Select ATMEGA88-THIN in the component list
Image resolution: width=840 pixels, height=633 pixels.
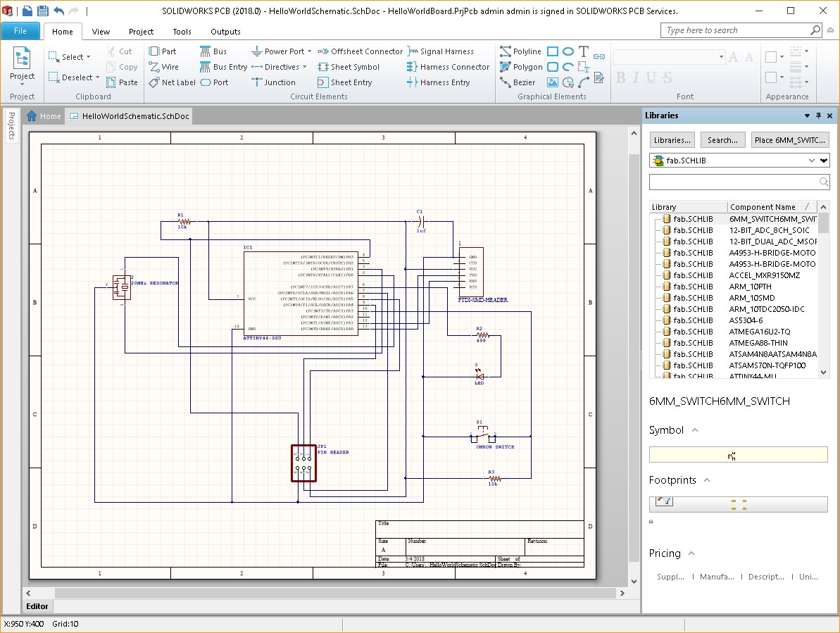pos(758,343)
